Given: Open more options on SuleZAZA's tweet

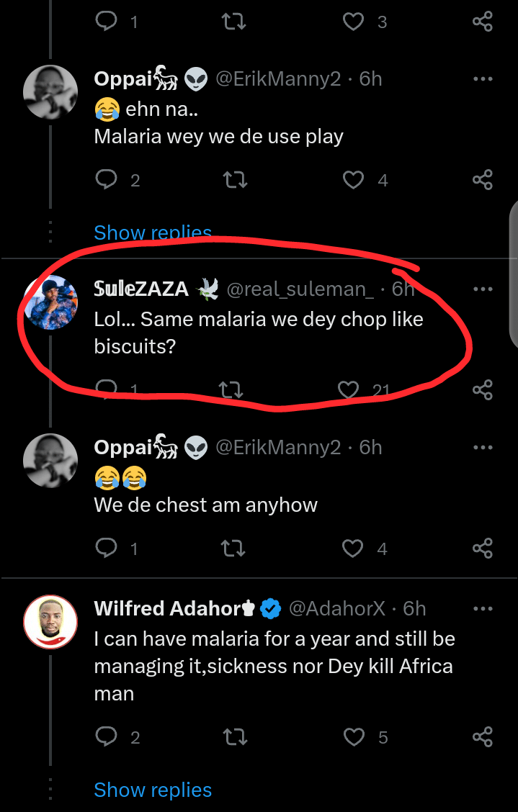Looking at the screenshot, I should pos(482,289).
